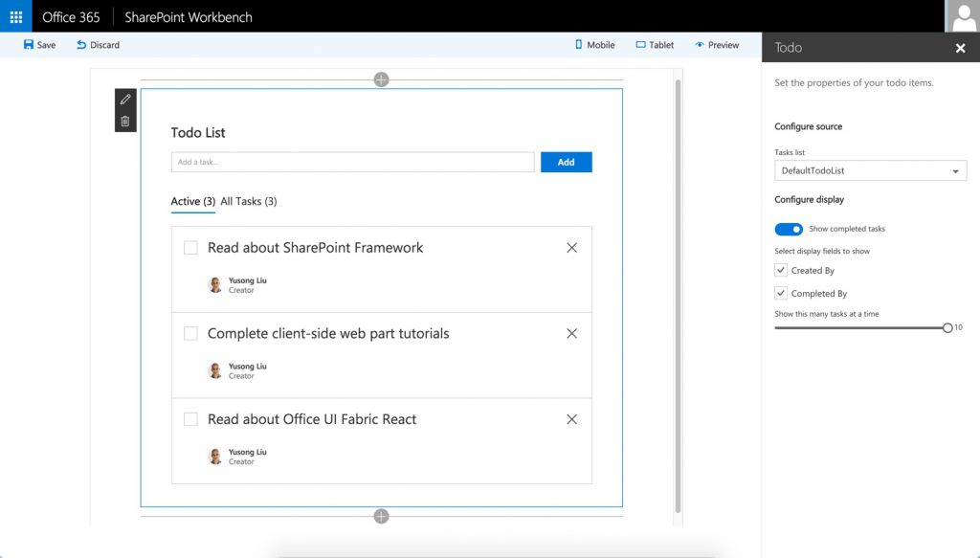Click the canvas vertical scrollbar
Viewport: 980px width, 558px height.
click(x=679, y=296)
